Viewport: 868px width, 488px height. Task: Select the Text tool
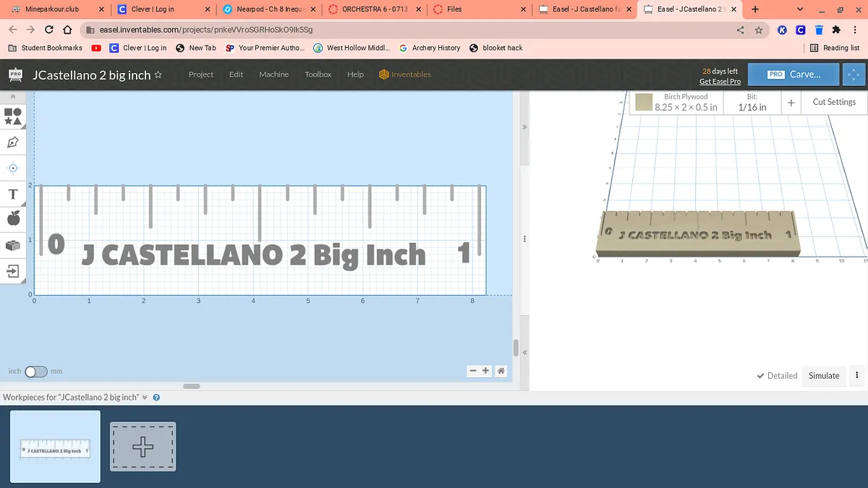pos(13,194)
